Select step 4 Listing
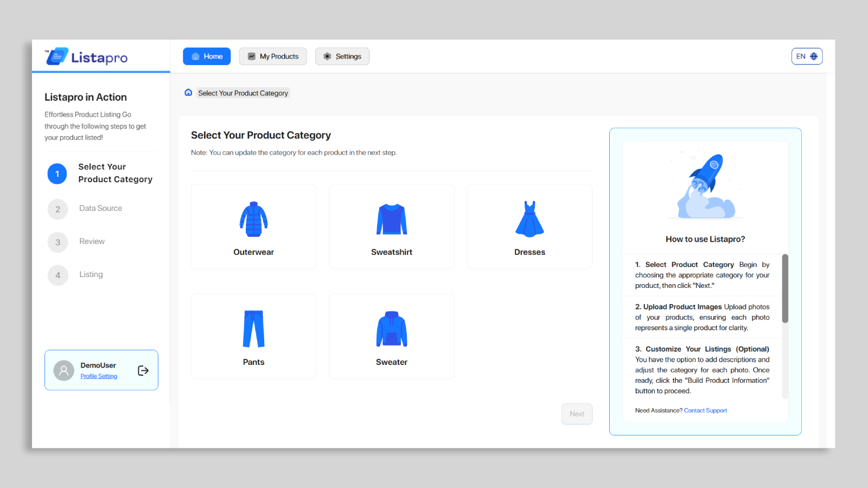The image size is (868, 488). 91,275
